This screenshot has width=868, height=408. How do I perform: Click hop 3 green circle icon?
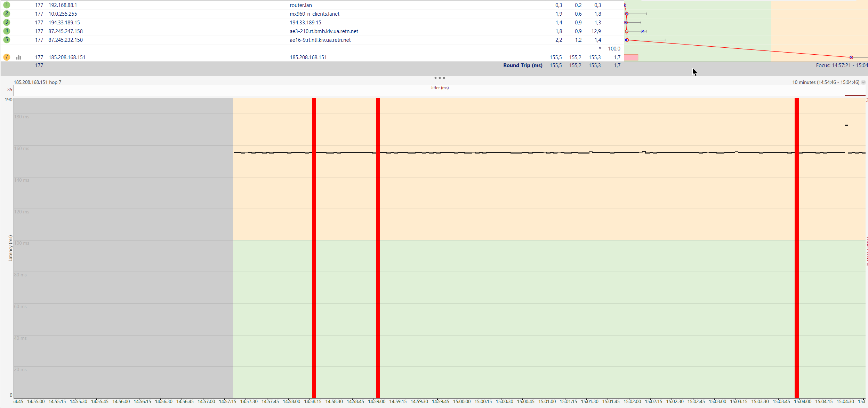(x=7, y=22)
